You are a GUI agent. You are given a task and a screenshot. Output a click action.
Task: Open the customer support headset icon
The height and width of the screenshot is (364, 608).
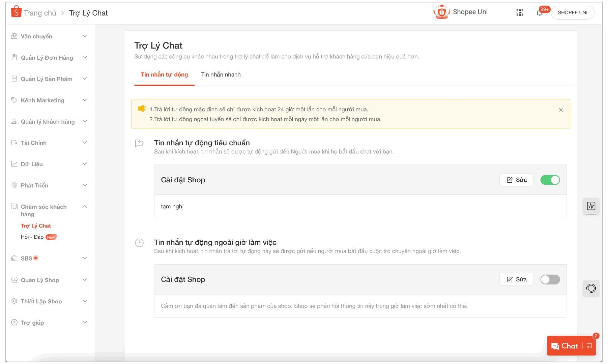(x=591, y=288)
